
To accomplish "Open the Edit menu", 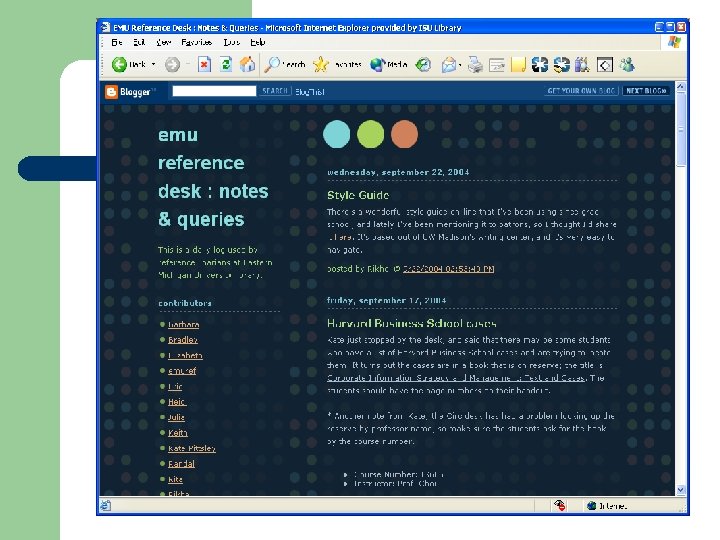I will pos(139,42).
